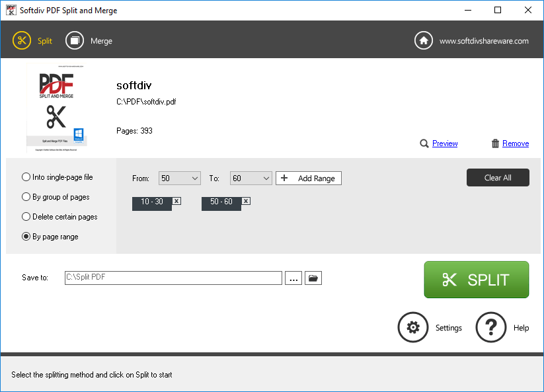Click the Split scissors icon in header

(x=22, y=40)
